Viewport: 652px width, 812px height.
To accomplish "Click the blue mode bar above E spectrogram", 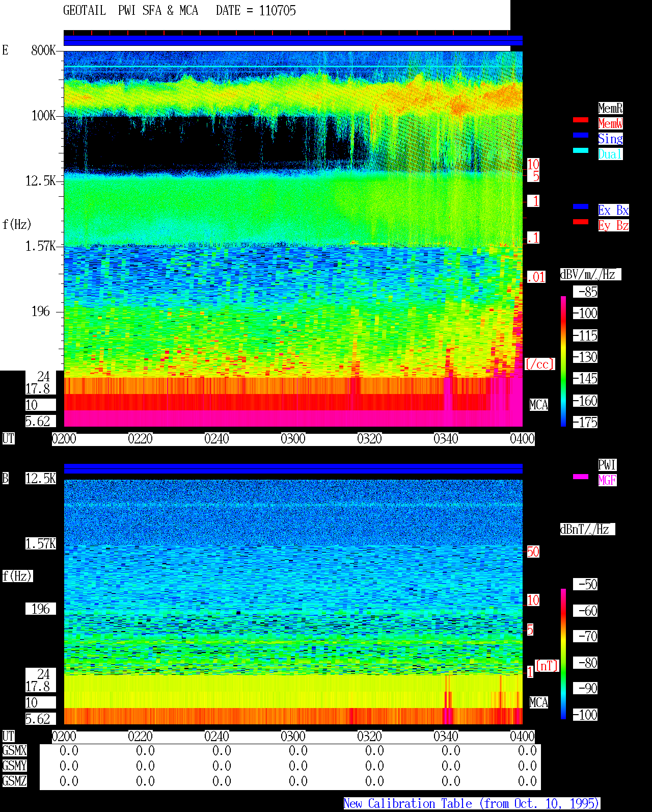I will 293,41.
